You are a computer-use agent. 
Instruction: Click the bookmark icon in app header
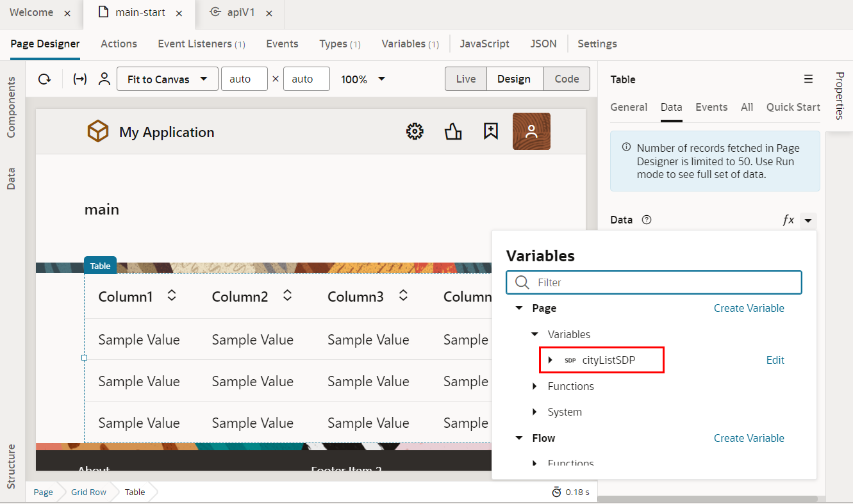[x=490, y=131]
